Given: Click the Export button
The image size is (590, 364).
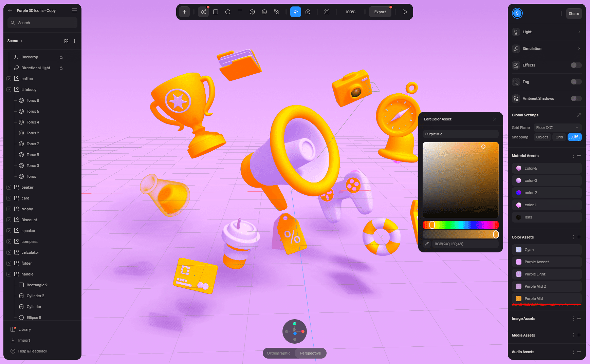Looking at the screenshot, I should 380,12.
